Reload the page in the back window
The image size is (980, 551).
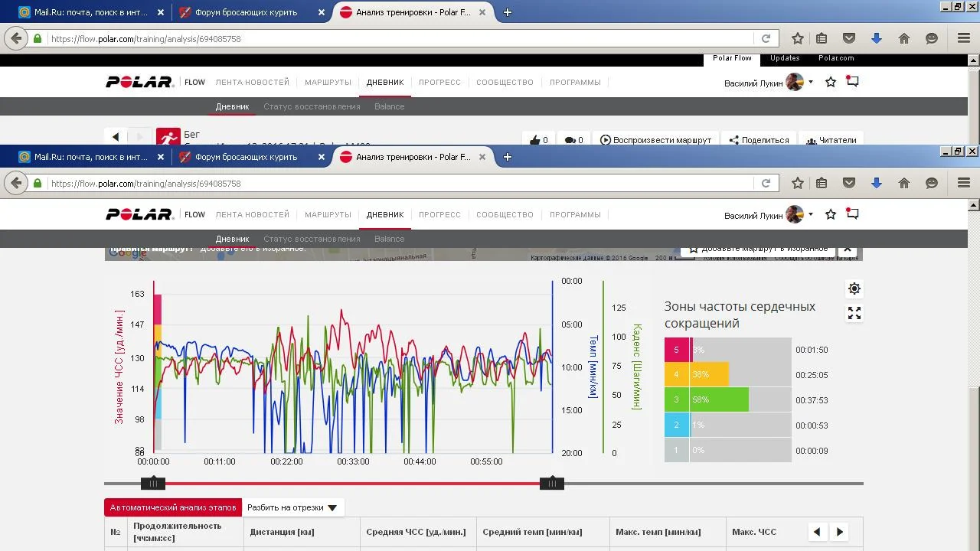tap(766, 38)
